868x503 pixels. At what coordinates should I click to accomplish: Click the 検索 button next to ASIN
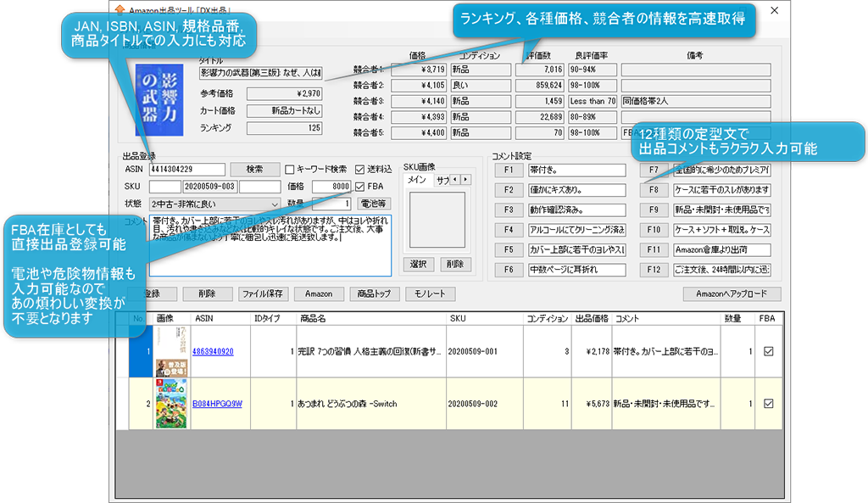(x=253, y=169)
